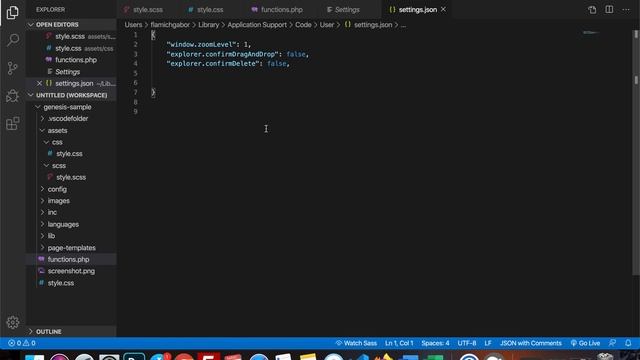
Task: Open notifications bell in status bar
Action: 628,343
